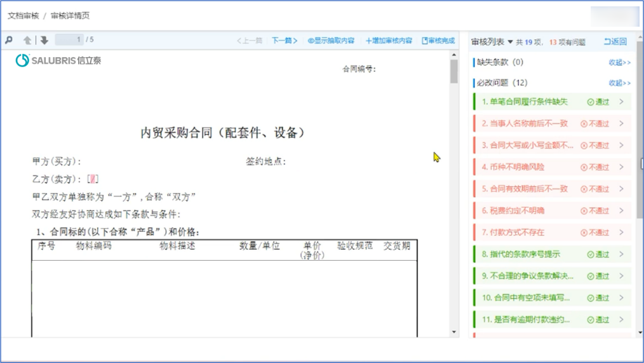Click 通过 status on item 9
644x363 pixels.
(598, 277)
